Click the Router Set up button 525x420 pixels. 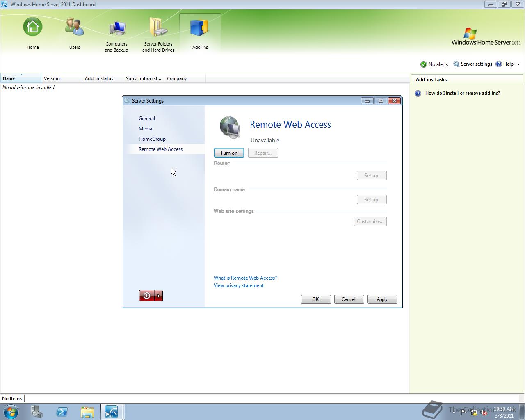point(372,176)
